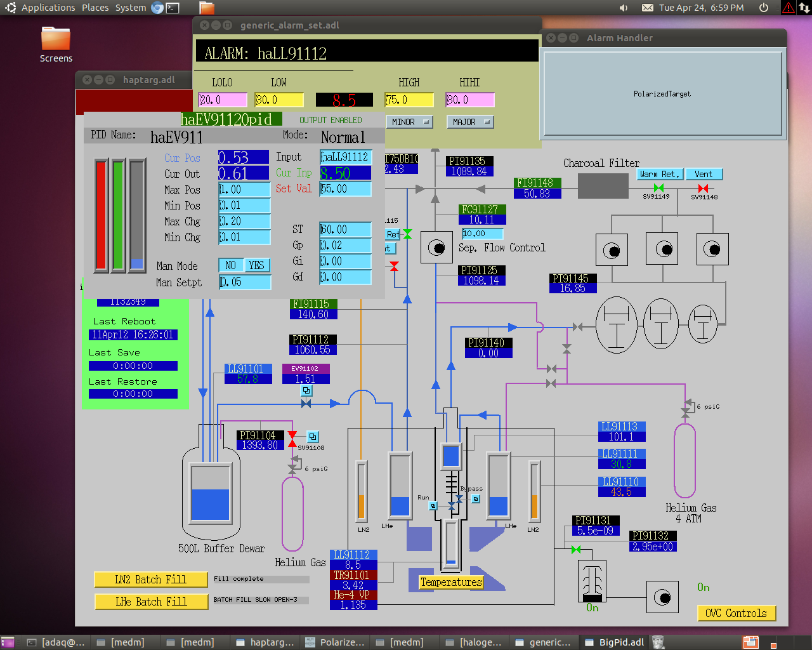Open the Applications menu
The image size is (812, 650).
pos(48,8)
